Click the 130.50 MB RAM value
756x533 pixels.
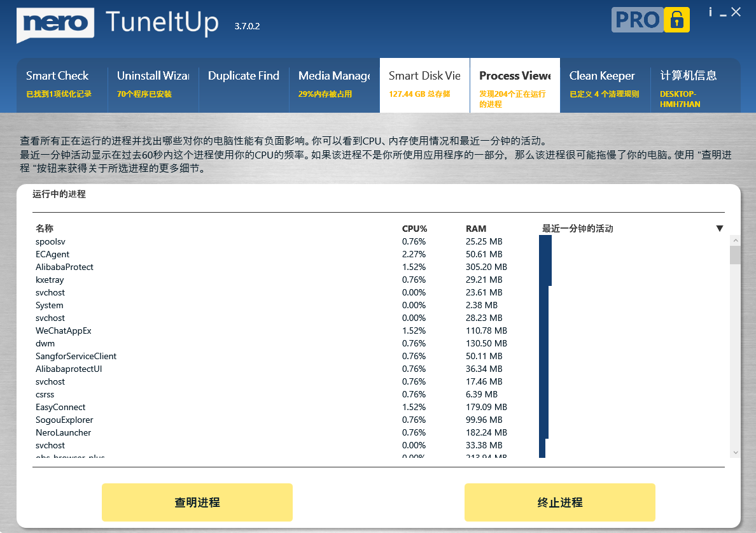click(x=486, y=343)
